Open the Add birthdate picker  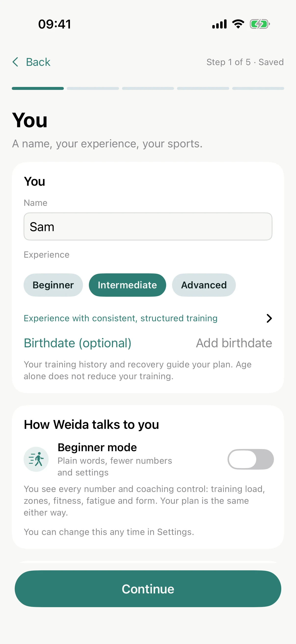tap(234, 343)
